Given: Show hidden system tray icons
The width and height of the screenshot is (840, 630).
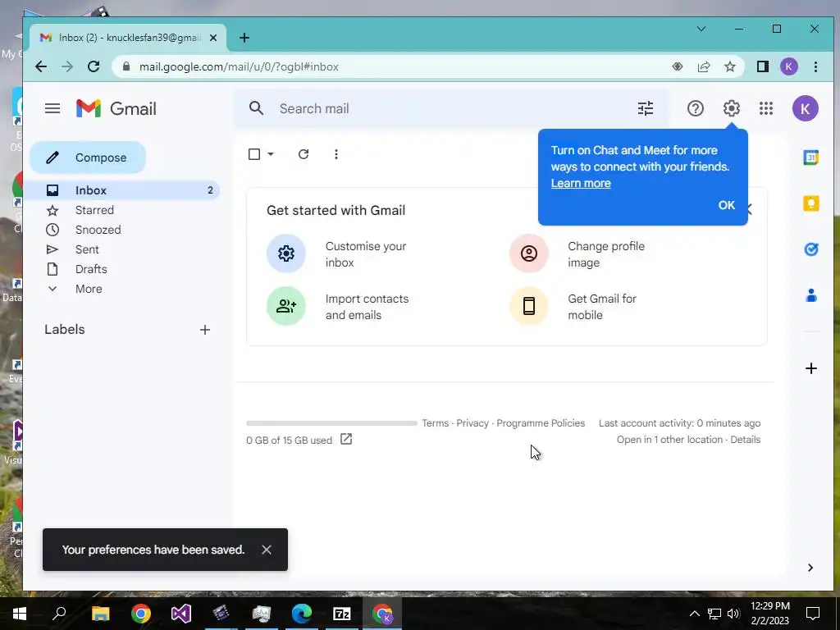Looking at the screenshot, I should click(694, 614).
